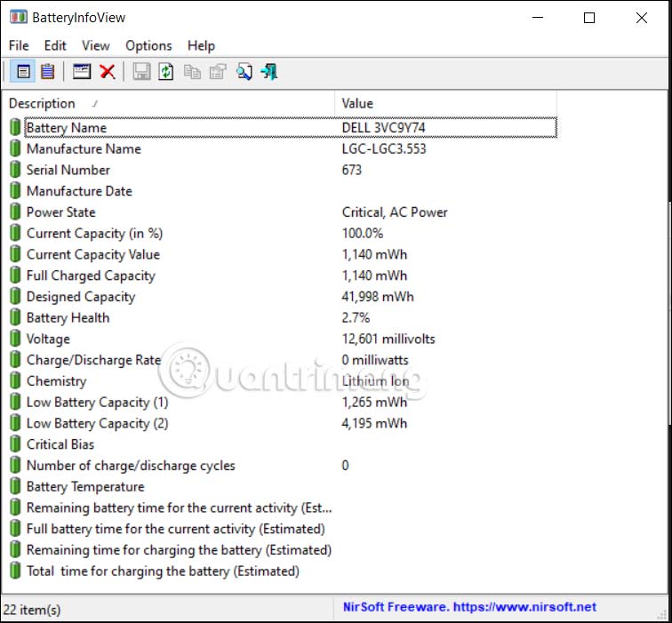This screenshot has width=672, height=623.
Task: Click the Refresh toolbar icon with green arrows
Action: click(x=166, y=71)
